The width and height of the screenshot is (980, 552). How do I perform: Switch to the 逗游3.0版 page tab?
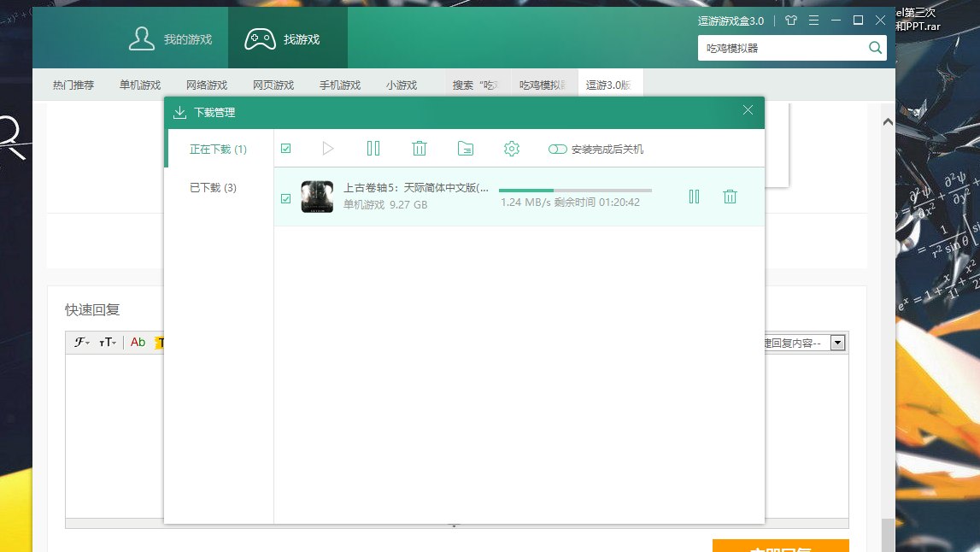(x=611, y=85)
